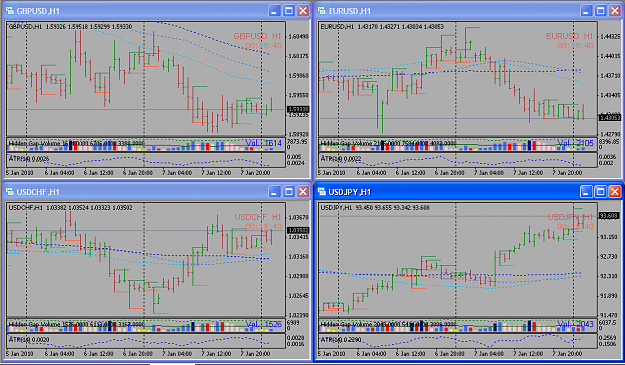Click the GBPUSD OHLC header '1.59326 1.59518 1.59299 1.59330'
The image size is (625, 365).
tap(89, 27)
